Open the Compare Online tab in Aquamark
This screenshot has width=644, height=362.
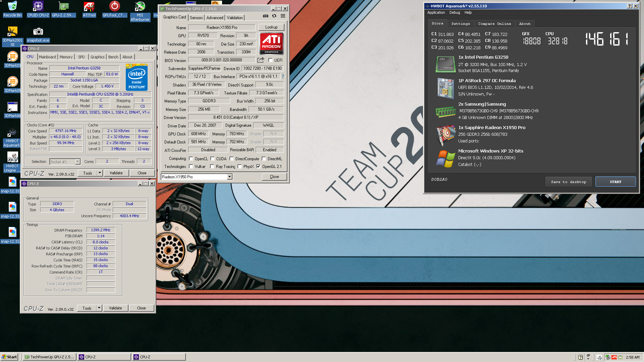coord(494,24)
